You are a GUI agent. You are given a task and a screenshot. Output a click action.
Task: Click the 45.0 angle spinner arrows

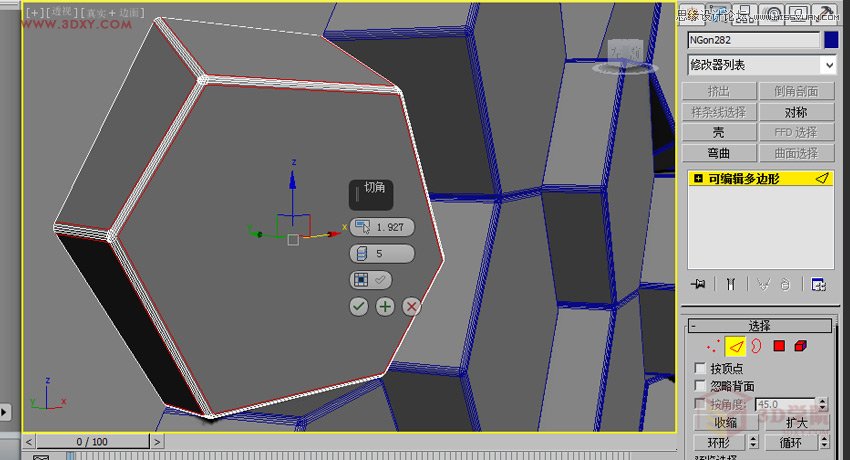tap(822, 404)
